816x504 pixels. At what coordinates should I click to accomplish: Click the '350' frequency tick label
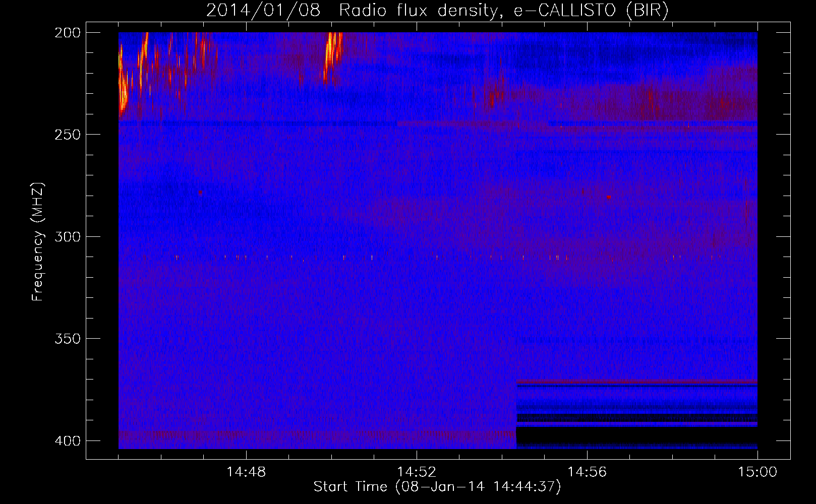coord(67,339)
